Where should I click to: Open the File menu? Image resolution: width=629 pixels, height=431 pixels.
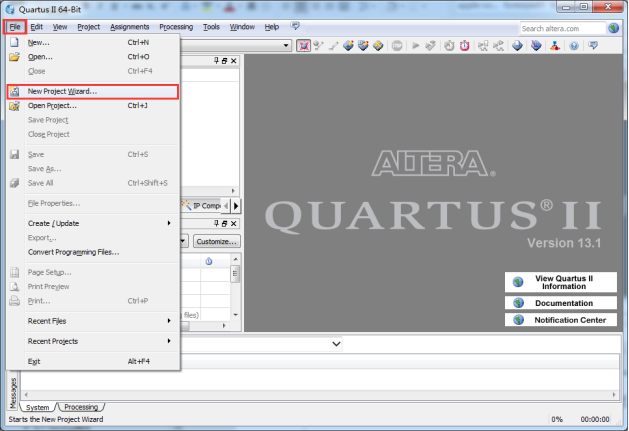(x=15, y=27)
